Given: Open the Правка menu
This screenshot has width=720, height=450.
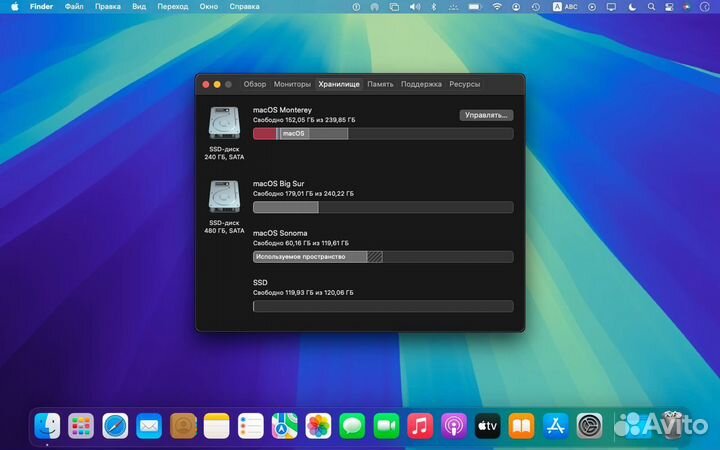Looking at the screenshot, I should [x=107, y=7].
